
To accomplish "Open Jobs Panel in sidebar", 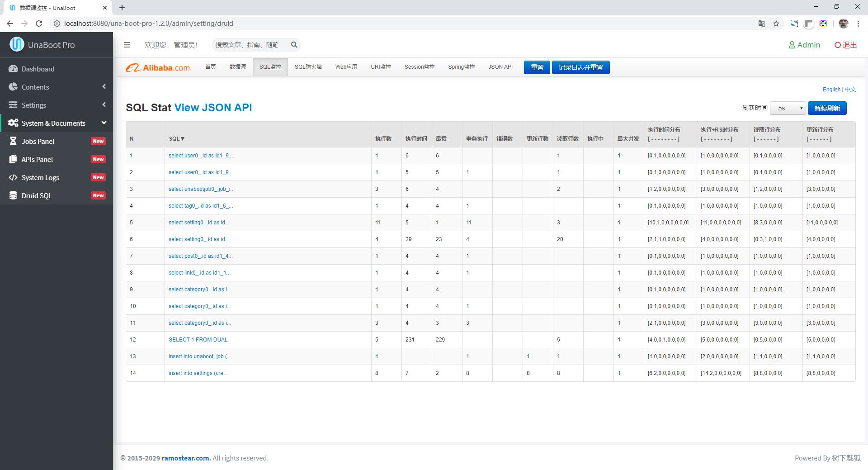I will click(x=38, y=141).
